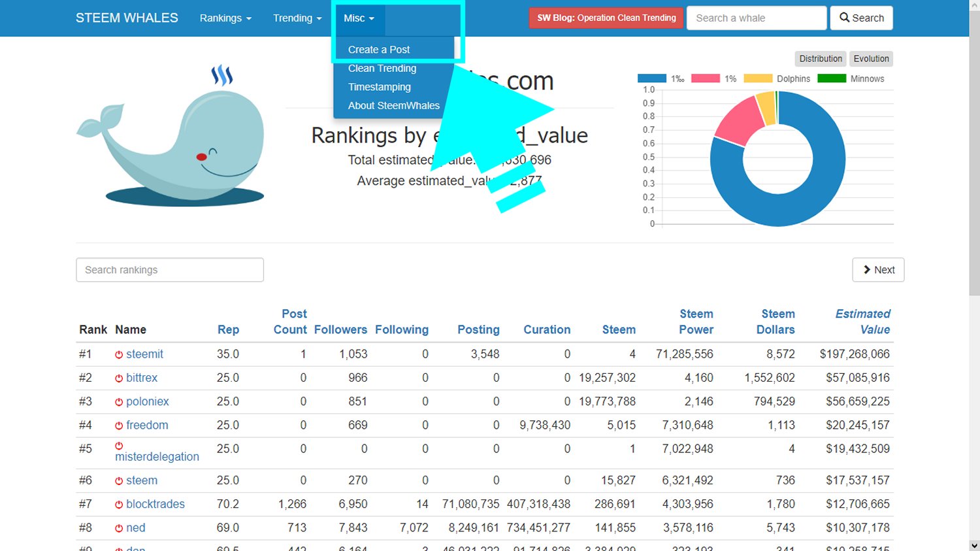Viewport: 980px width, 551px height.
Task: Click power icon beside steem
Action: (119, 481)
